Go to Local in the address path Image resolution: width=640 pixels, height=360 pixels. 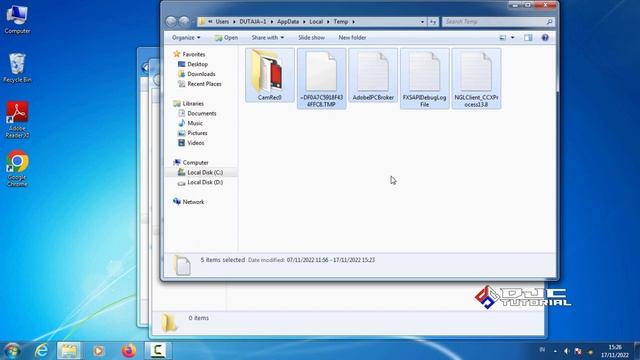click(x=316, y=22)
